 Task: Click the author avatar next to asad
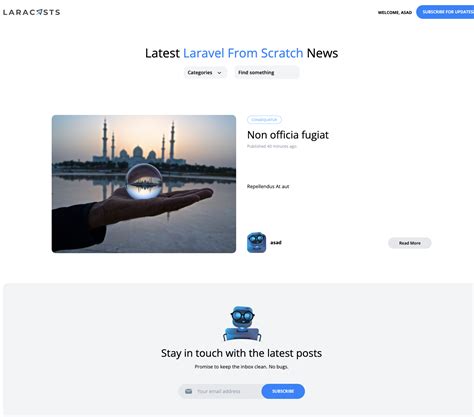coord(256,243)
